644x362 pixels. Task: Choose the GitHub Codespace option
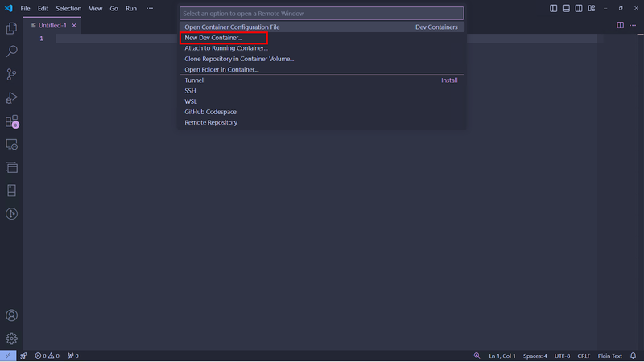322,112
